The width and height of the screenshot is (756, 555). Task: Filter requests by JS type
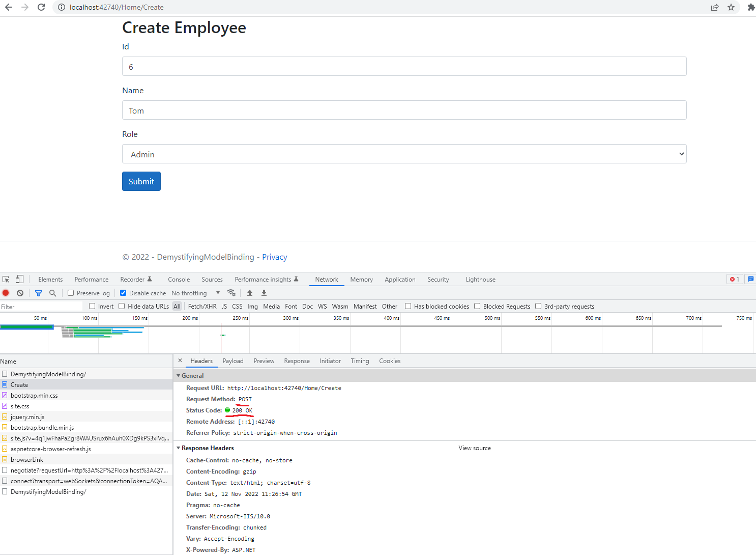point(224,306)
